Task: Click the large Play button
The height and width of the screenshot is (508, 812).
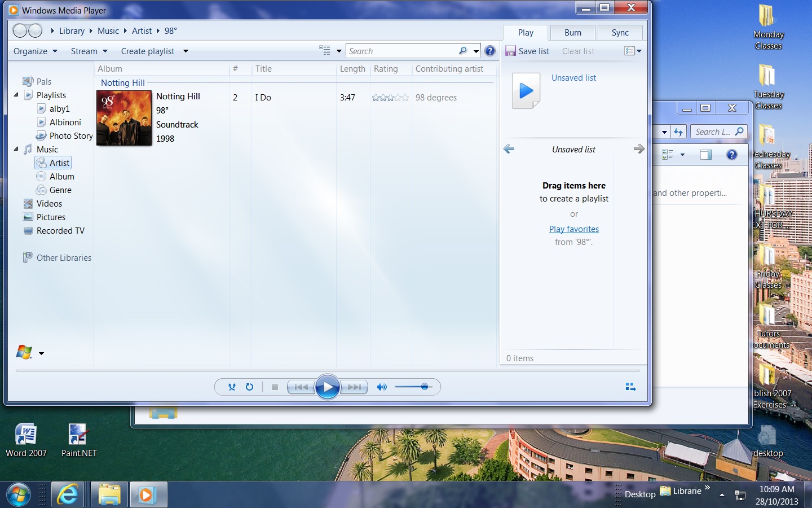Action: (x=328, y=387)
